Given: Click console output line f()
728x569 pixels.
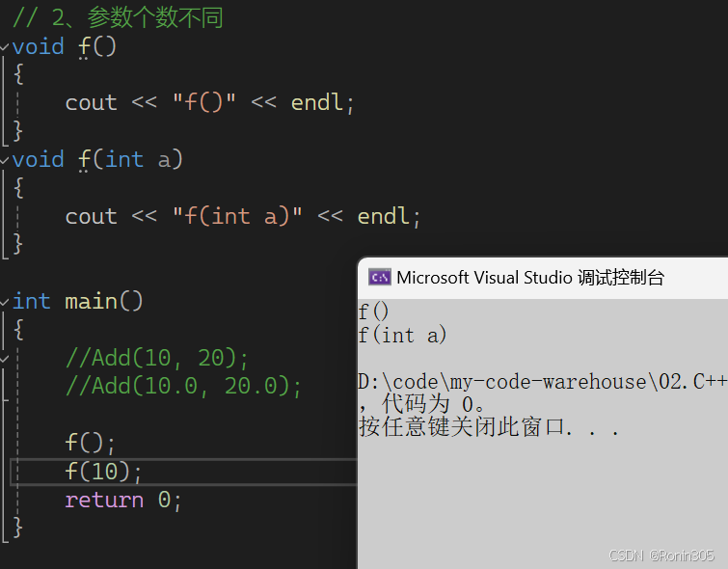Looking at the screenshot, I should (373, 312).
